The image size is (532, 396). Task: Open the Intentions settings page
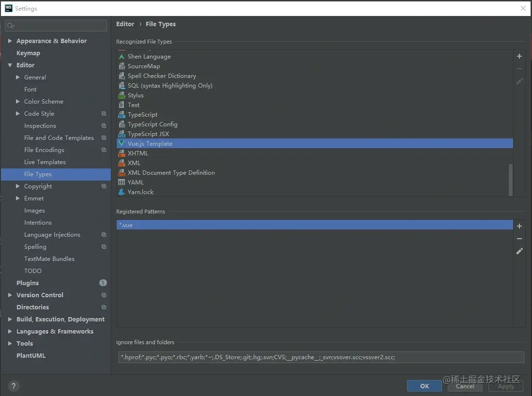coord(38,223)
